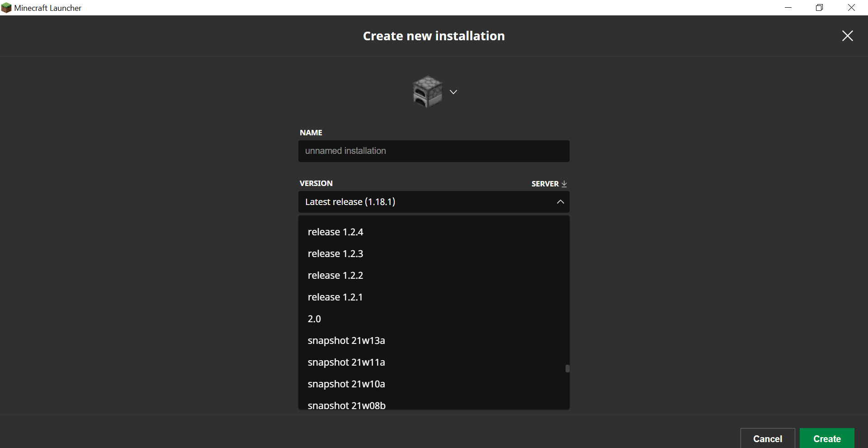This screenshot has height=448, width=868.
Task: Select release 1.2.4 from list
Action: point(335,232)
